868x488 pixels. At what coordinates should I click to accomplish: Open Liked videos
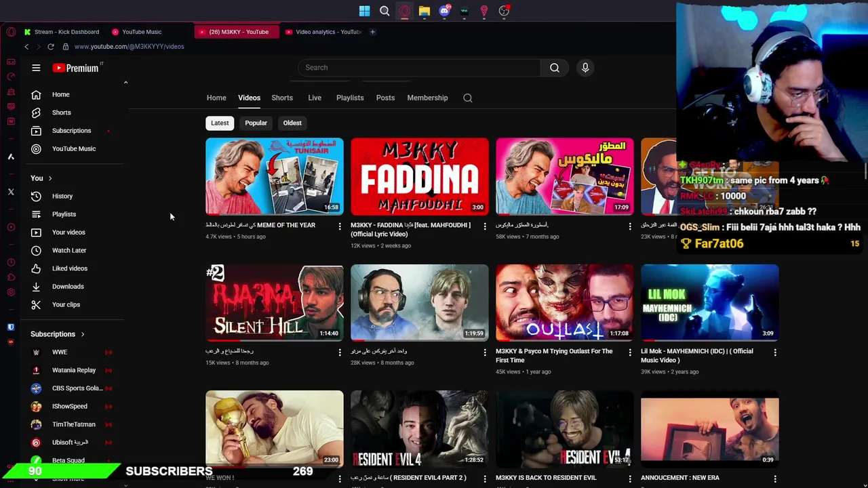(69, 268)
